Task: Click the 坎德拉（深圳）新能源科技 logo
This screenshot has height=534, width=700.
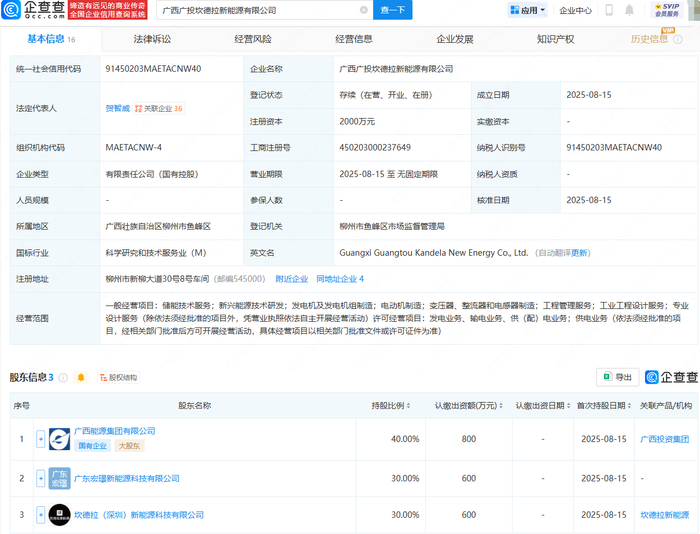Action: pos(60,514)
